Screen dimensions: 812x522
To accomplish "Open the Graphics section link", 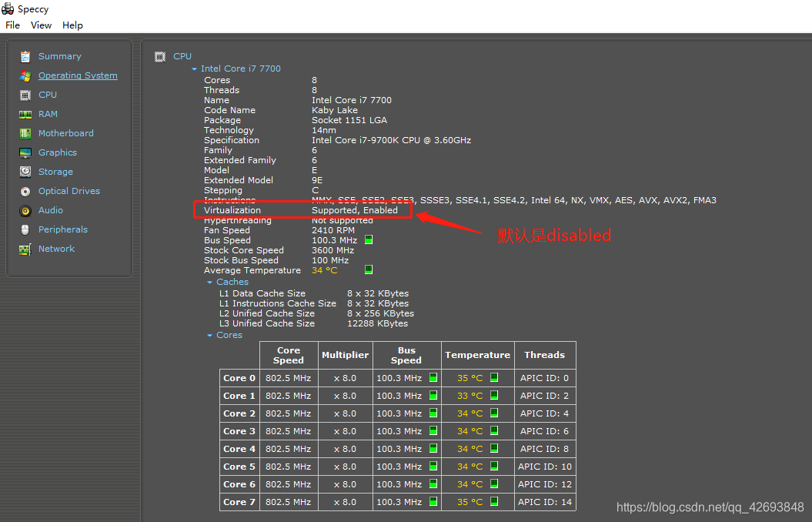I will tap(58, 152).
